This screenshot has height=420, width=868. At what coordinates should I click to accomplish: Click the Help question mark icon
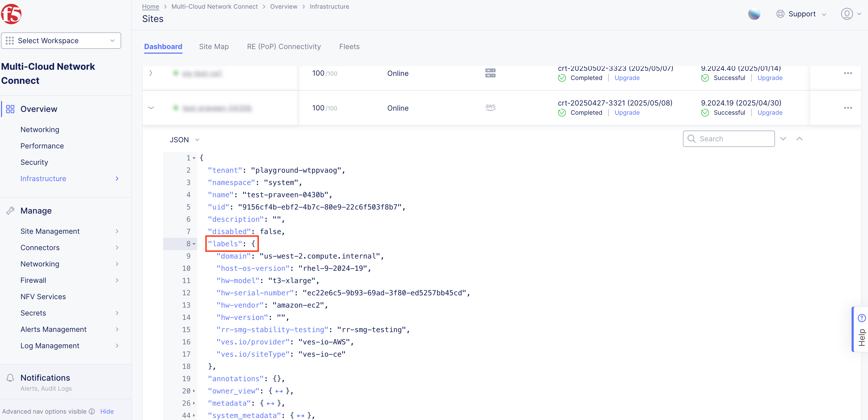(861, 318)
